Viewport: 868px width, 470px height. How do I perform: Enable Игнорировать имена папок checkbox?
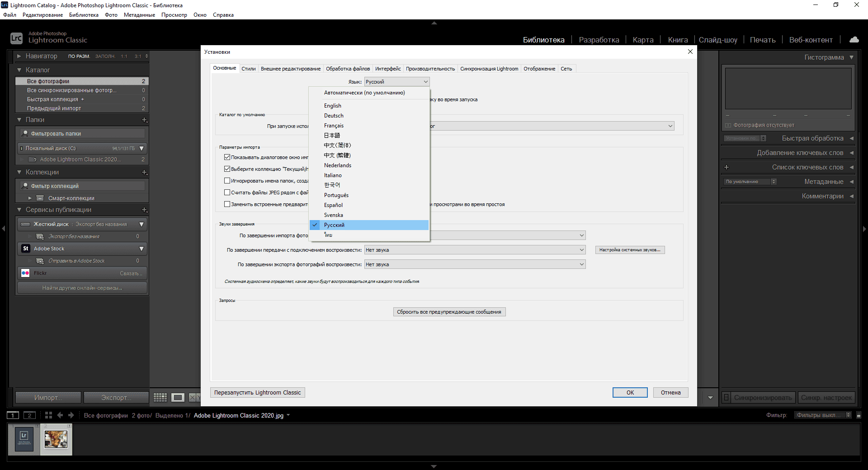click(227, 181)
